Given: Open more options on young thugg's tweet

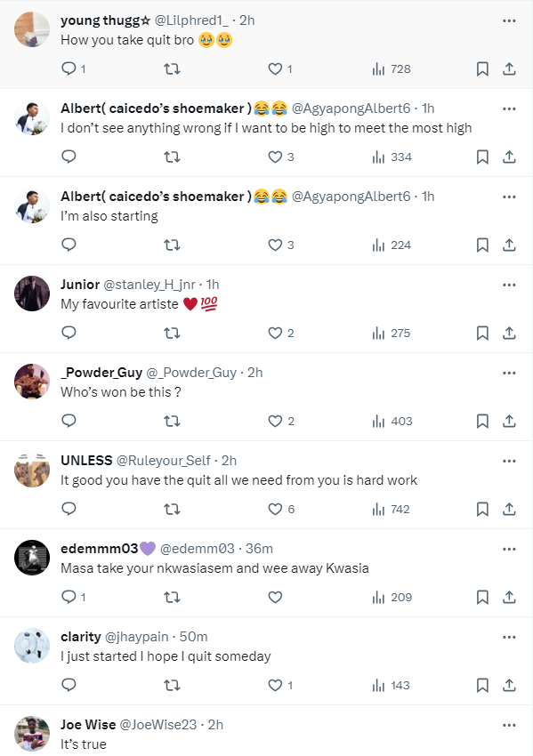Looking at the screenshot, I should pos(509,20).
